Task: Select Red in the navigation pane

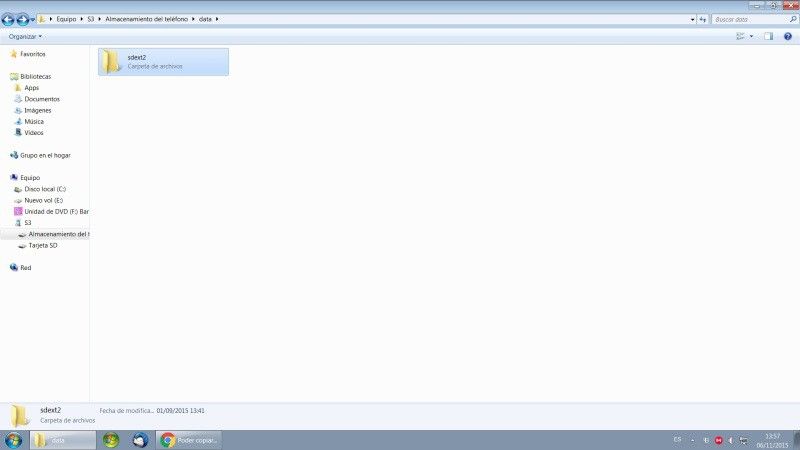Action: 26,268
